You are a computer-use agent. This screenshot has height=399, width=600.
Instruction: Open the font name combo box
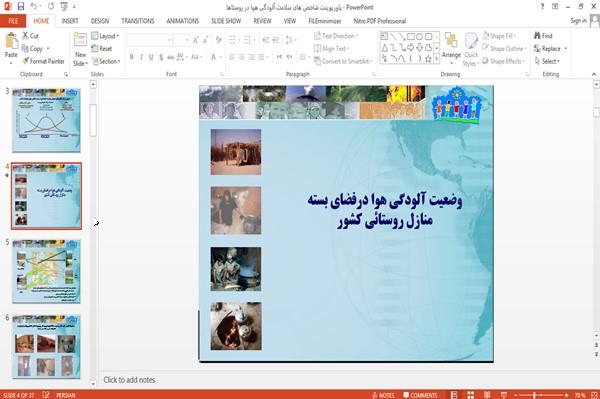(149, 40)
